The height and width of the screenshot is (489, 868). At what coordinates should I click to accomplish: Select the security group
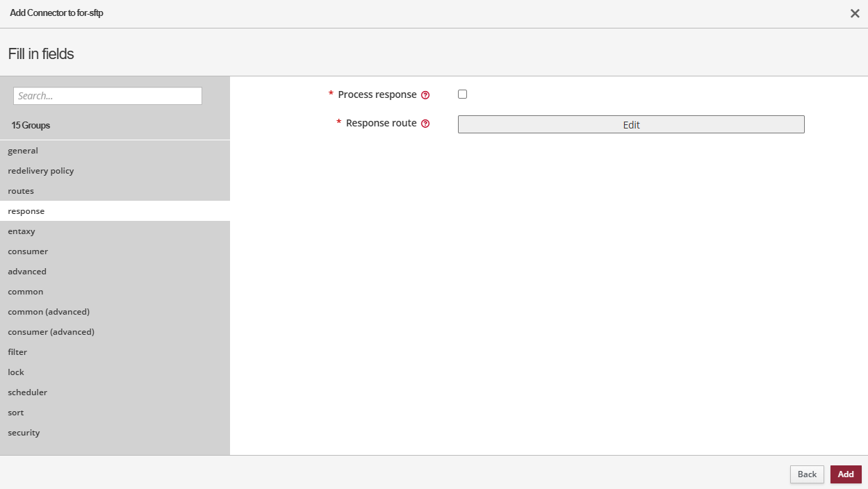(x=24, y=433)
